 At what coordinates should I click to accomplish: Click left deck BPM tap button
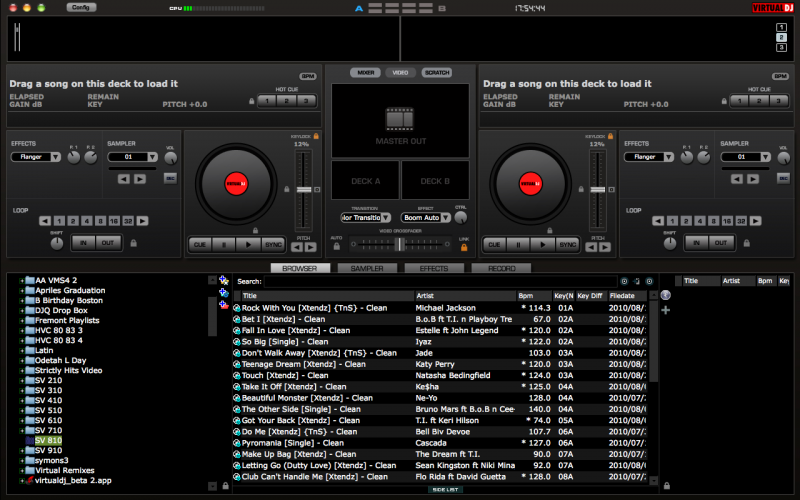click(x=308, y=77)
